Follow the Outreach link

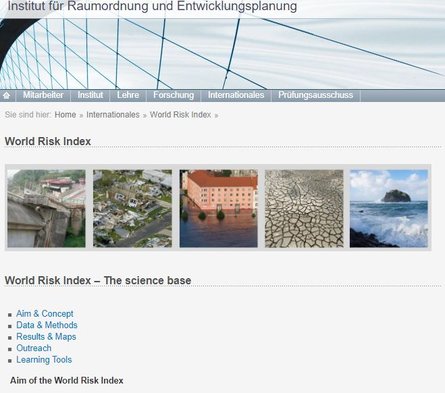34,348
